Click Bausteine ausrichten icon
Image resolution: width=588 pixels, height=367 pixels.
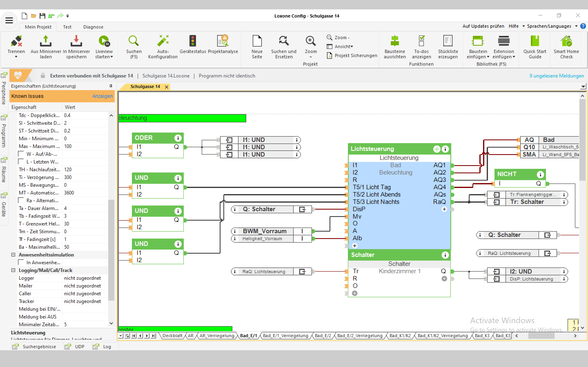[395, 41]
